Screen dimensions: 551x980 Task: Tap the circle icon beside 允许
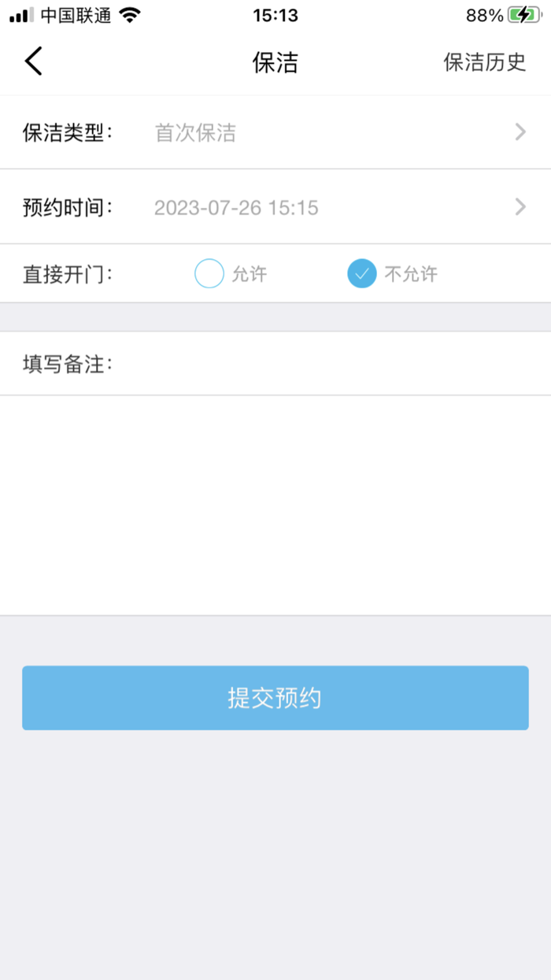[x=209, y=273]
